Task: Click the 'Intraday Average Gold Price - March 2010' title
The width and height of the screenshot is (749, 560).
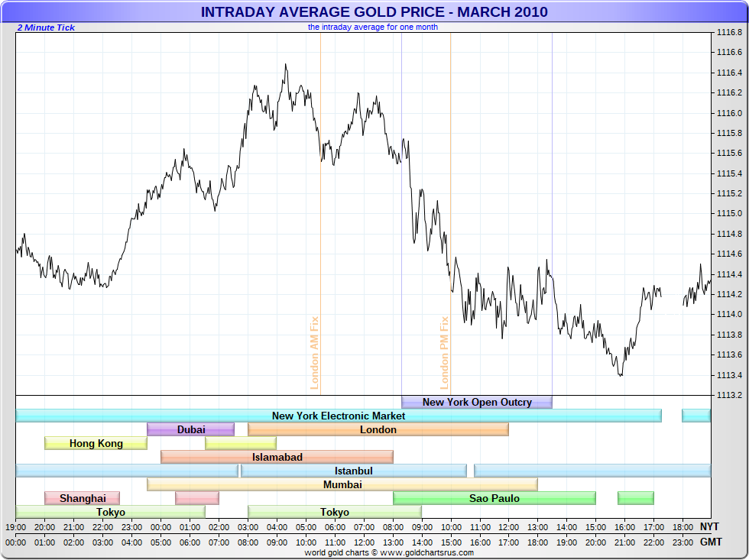Action: (374, 11)
